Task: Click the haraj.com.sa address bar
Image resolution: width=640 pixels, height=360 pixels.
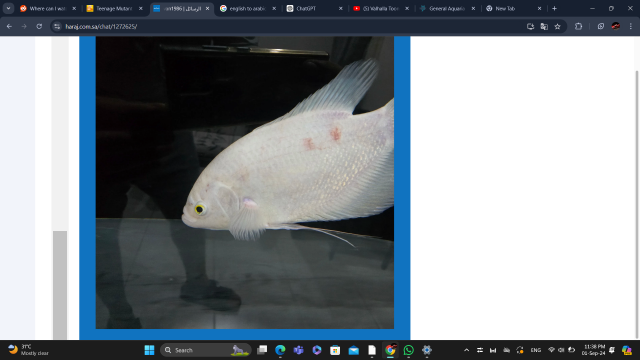Action: point(286,27)
